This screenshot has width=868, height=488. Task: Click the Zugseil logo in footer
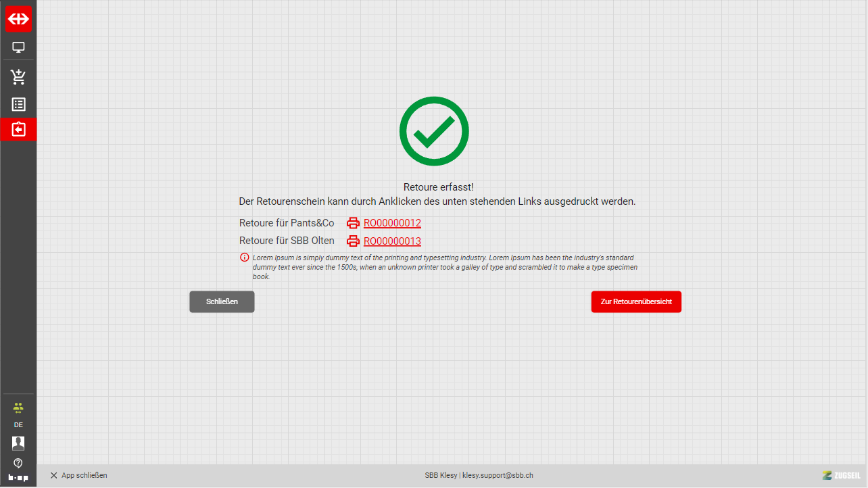[x=841, y=475]
